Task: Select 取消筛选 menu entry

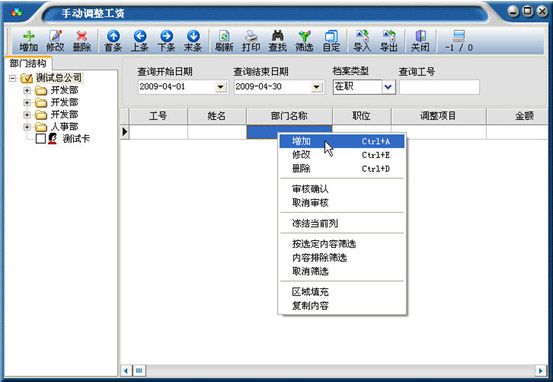Action: [342, 271]
